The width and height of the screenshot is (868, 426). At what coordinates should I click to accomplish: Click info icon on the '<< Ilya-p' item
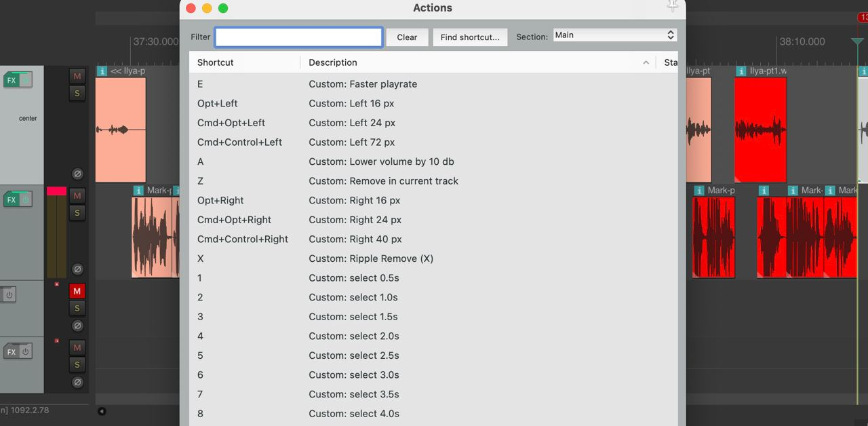[x=102, y=71]
